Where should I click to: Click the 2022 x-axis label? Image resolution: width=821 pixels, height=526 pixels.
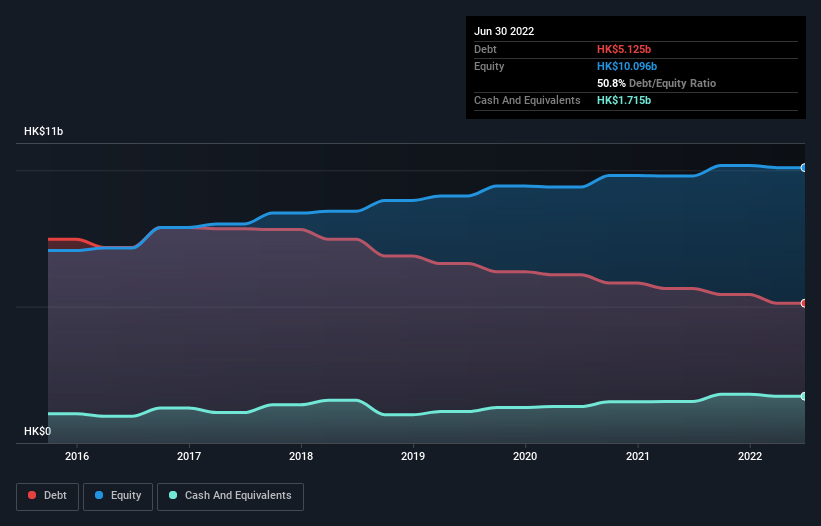(x=750, y=456)
